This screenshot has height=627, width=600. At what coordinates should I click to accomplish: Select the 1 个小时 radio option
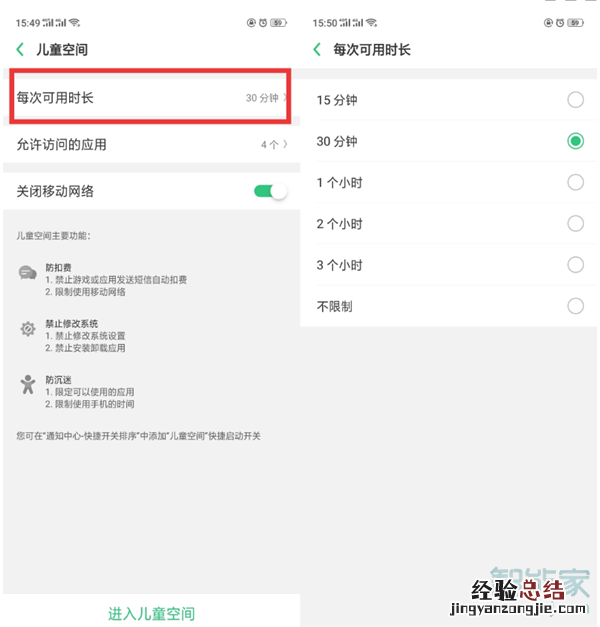pos(575,182)
